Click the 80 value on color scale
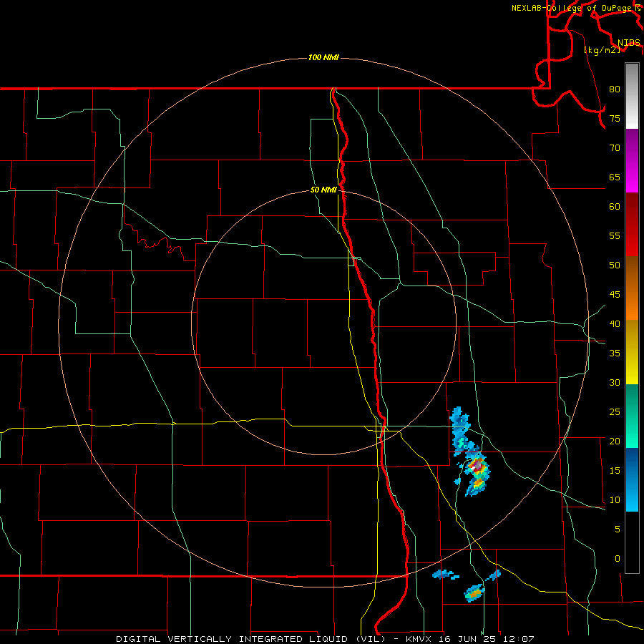 (615, 89)
